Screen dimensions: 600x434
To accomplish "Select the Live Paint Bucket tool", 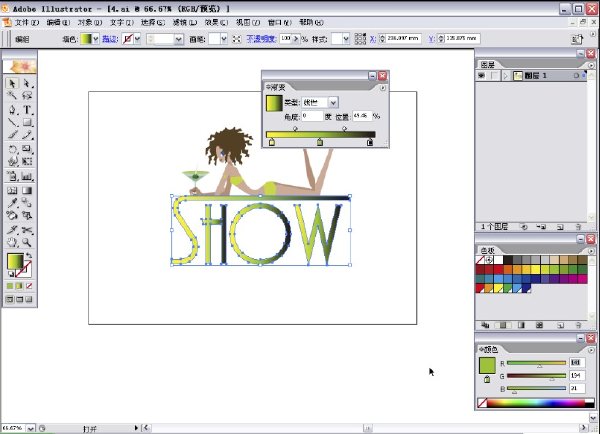I will coord(12,215).
